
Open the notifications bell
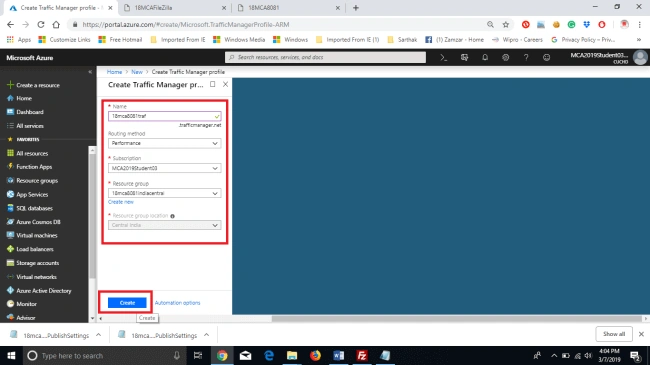[485, 58]
